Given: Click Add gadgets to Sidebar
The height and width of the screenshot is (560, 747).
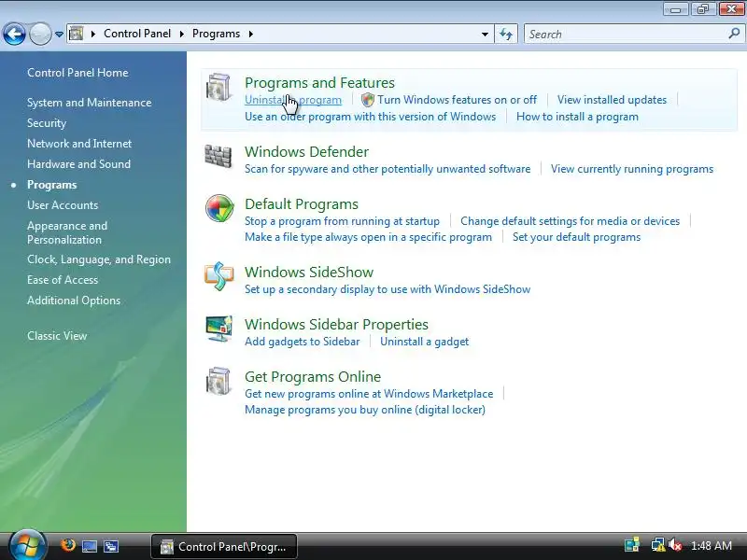Looking at the screenshot, I should pyautogui.click(x=302, y=342).
